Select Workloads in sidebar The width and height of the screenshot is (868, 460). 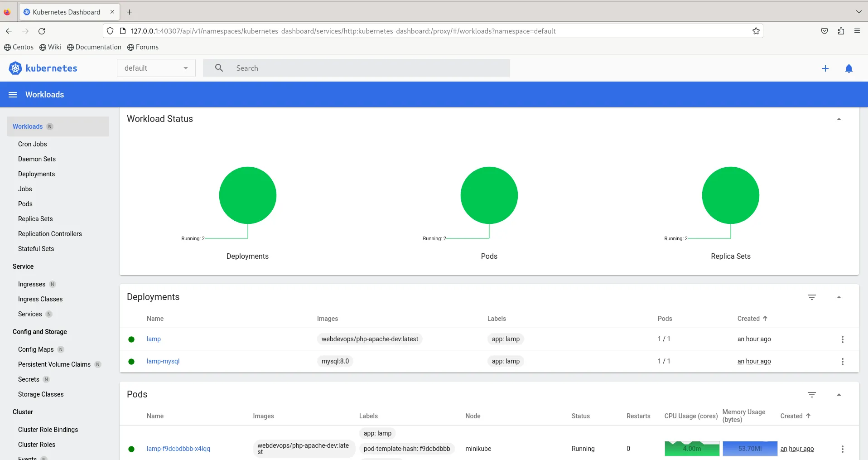tap(58, 126)
